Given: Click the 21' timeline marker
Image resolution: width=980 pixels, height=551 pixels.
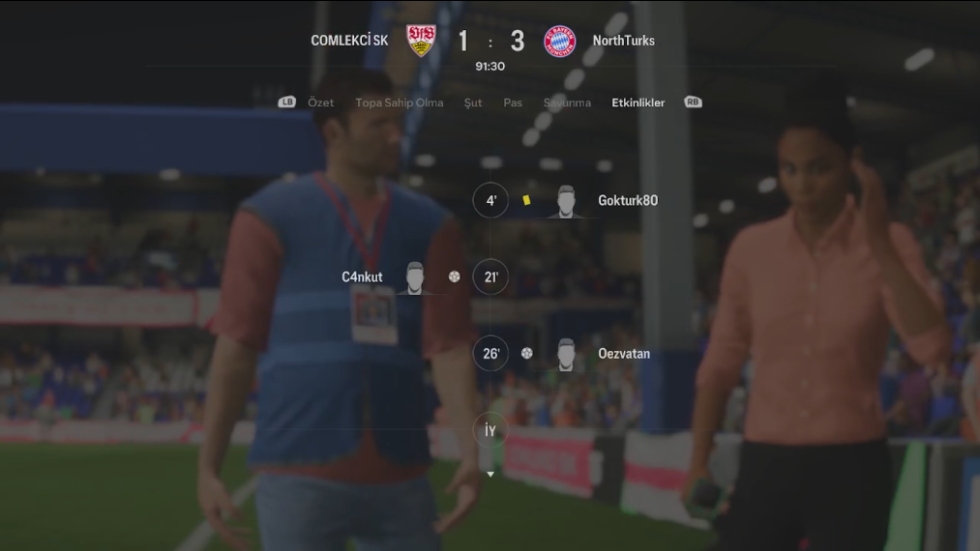Looking at the screenshot, I should pyautogui.click(x=490, y=276).
